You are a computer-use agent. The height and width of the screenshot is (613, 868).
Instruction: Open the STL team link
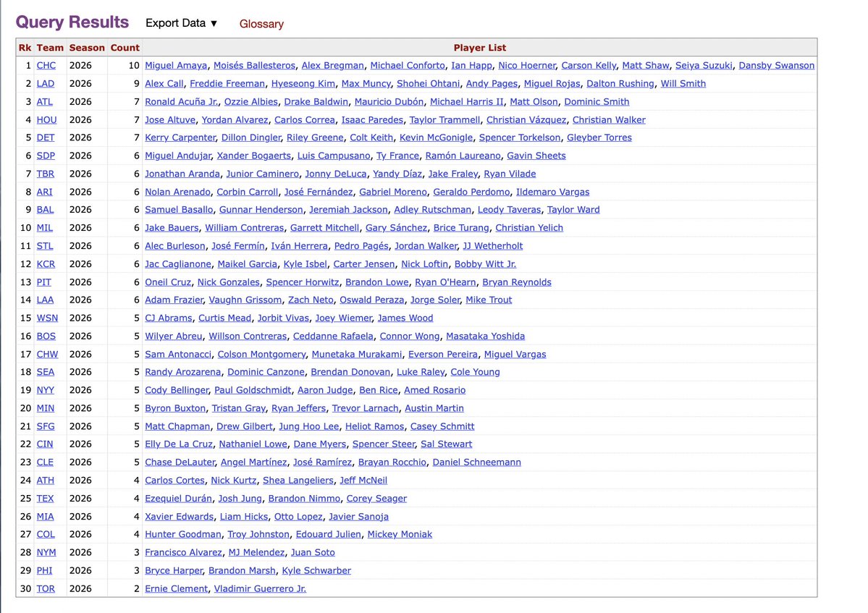click(45, 246)
